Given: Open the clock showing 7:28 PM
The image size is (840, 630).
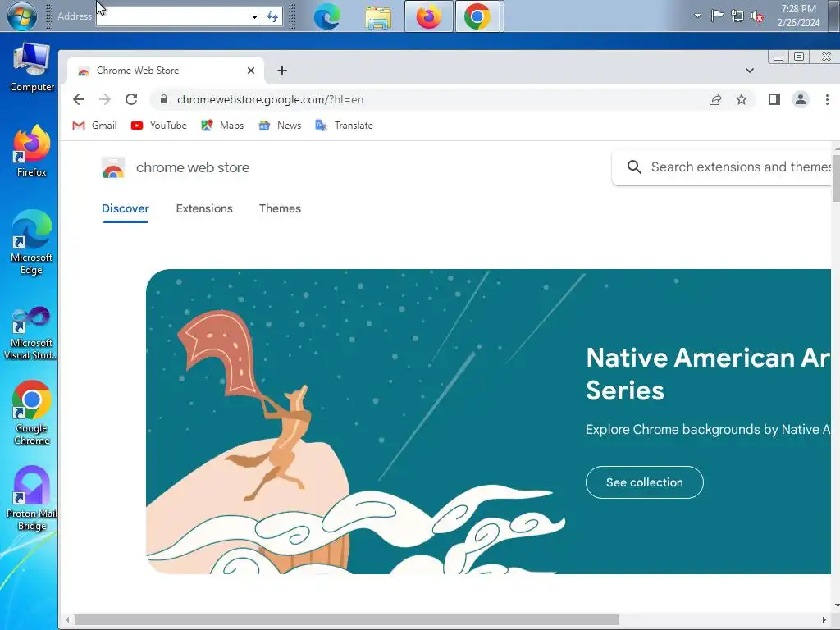Looking at the screenshot, I should click(798, 16).
